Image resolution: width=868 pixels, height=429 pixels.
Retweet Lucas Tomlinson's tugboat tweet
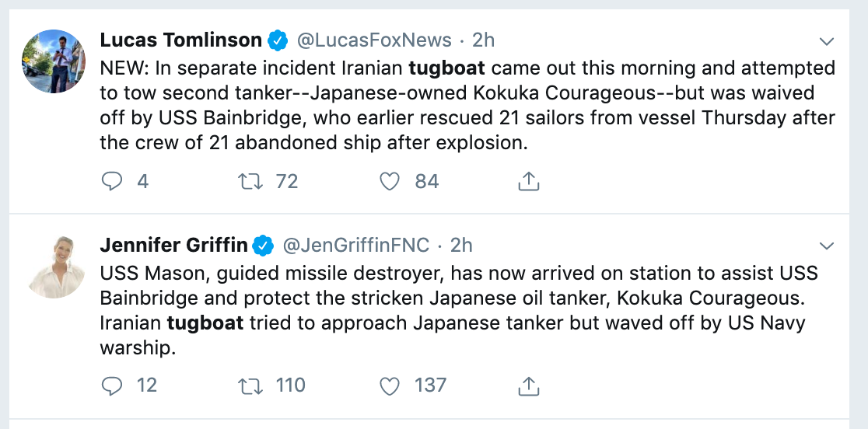coord(251,182)
